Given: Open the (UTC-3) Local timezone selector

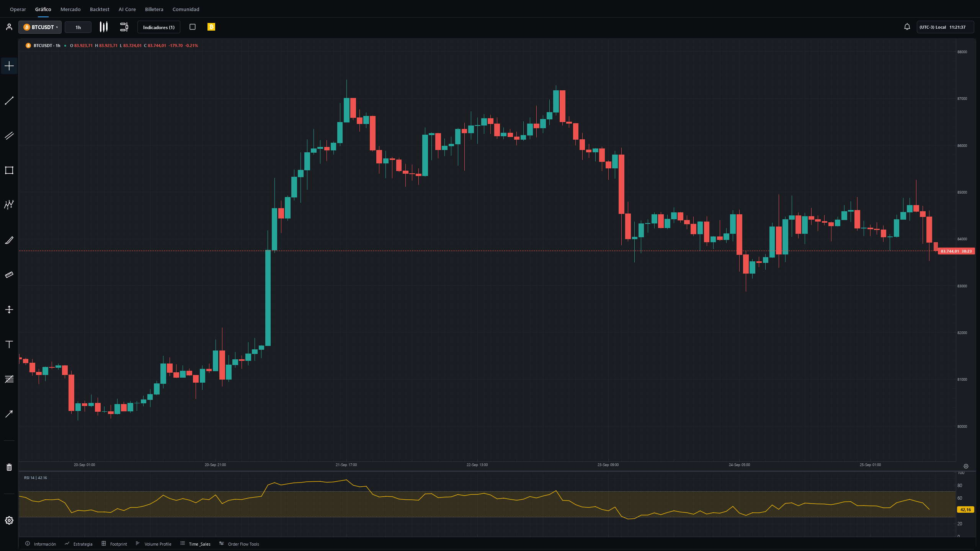Looking at the screenshot, I should click(945, 27).
